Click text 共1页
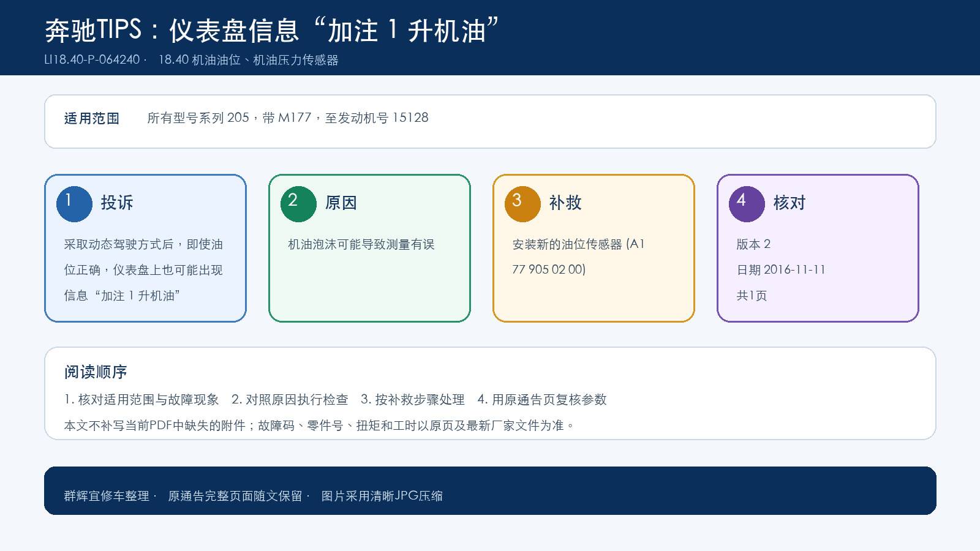The width and height of the screenshot is (980, 551). pyautogui.click(x=752, y=296)
